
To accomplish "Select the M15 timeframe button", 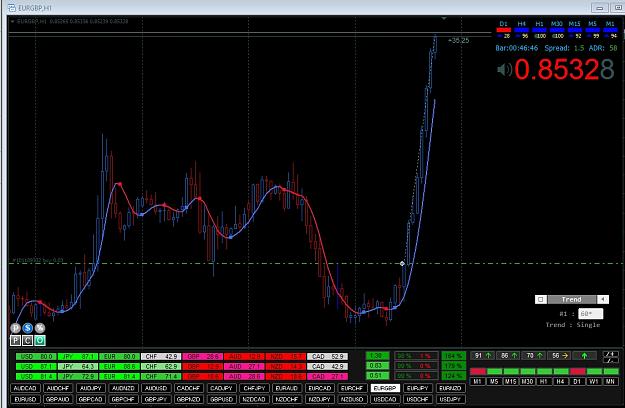I will pyautogui.click(x=511, y=381).
